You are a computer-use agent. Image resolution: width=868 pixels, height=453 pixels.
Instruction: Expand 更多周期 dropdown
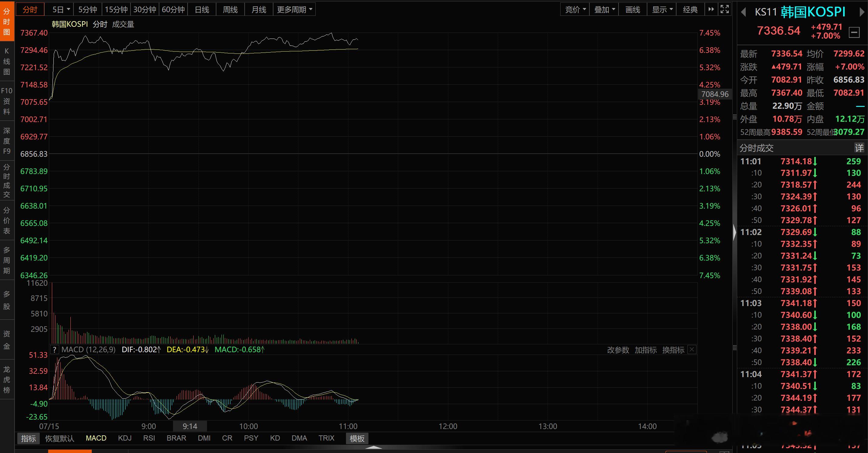[x=294, y=9]
